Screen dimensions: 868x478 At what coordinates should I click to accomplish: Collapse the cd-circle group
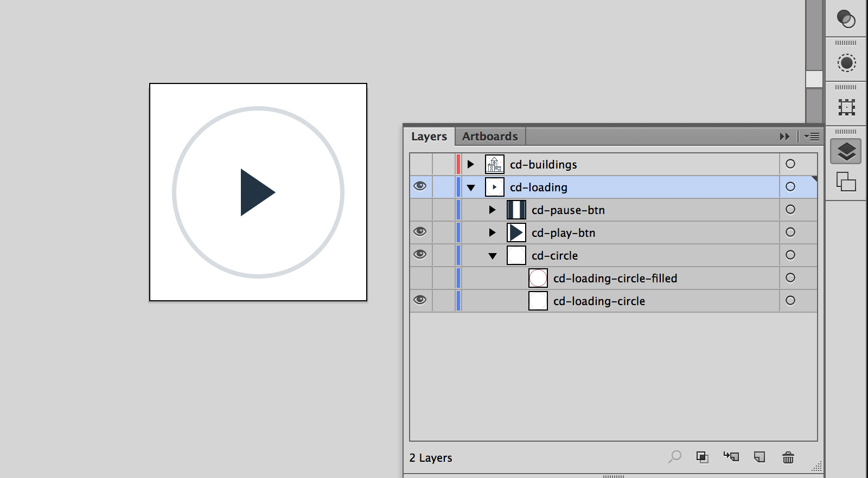coord(493,256)
